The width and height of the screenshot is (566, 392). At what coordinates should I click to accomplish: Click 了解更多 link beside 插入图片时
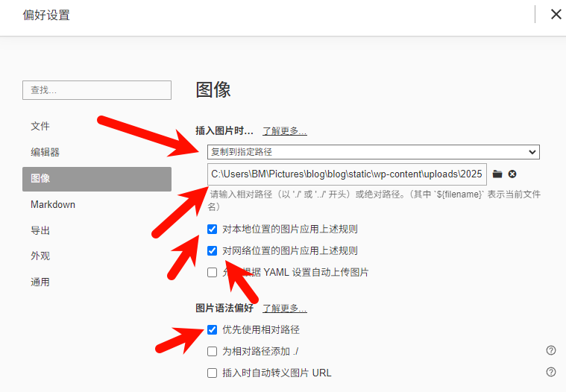coord(284,131)
